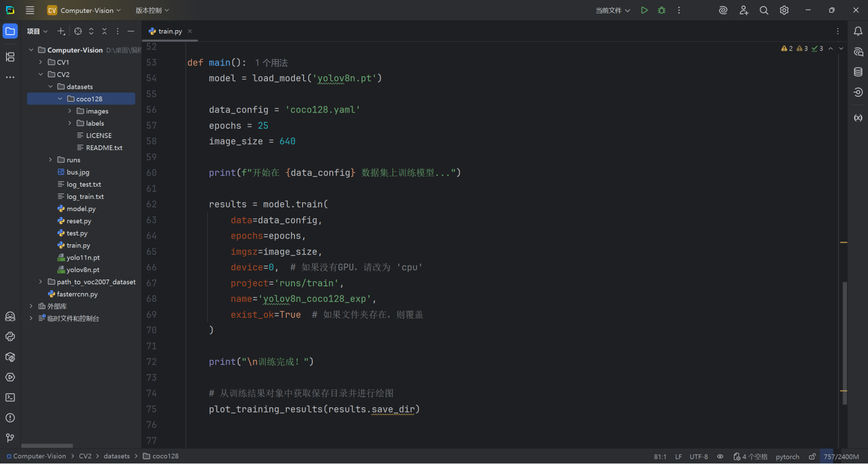
Task: Click the UTF-8 encoding selector
Action: pos(698,456)
